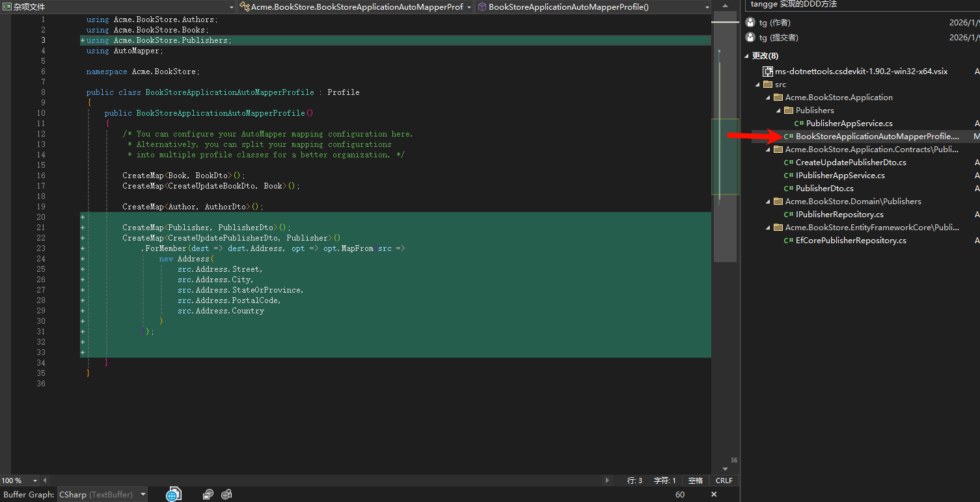
Task: Select the Acme.BookStore.Domain\Publishers folder
Action: coord(853,202)
